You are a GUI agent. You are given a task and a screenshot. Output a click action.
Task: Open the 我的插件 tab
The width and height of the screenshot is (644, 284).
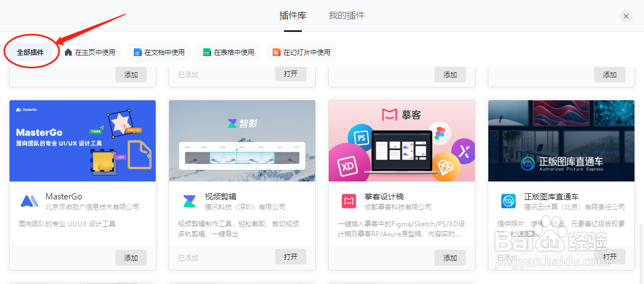[346, 16]
